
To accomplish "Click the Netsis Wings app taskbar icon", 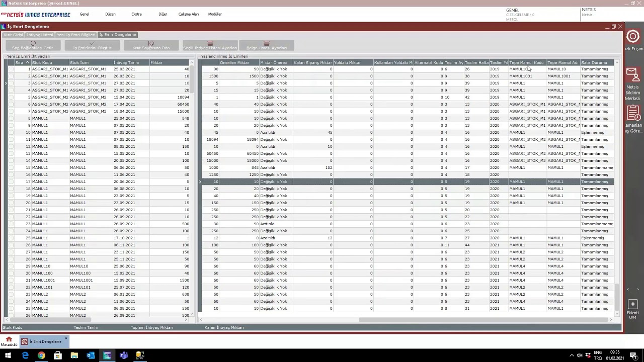I will pyautogui.click(x=107, y=356).
